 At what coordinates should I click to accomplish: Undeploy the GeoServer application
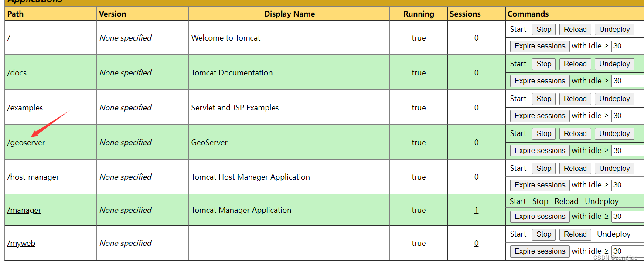coord(614,133)
